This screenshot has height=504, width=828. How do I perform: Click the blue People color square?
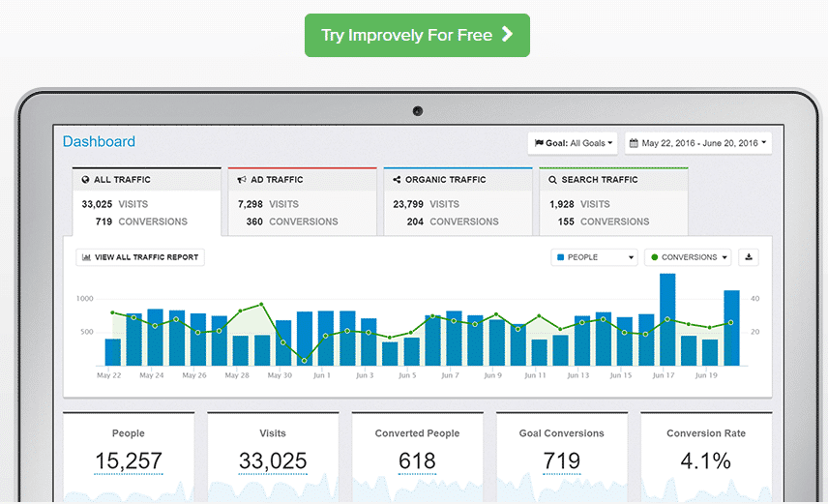[x=560, y=257]
